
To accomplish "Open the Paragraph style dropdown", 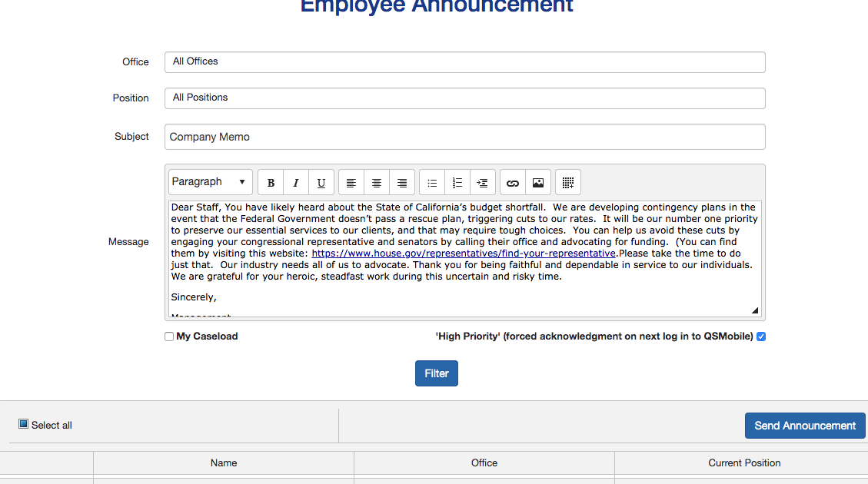I will point(210,182).
